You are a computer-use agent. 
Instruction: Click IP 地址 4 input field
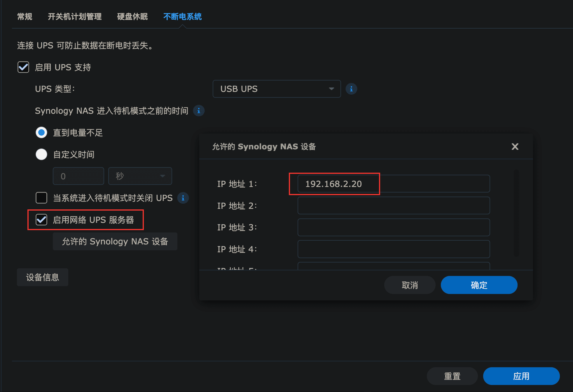point(394,249)
